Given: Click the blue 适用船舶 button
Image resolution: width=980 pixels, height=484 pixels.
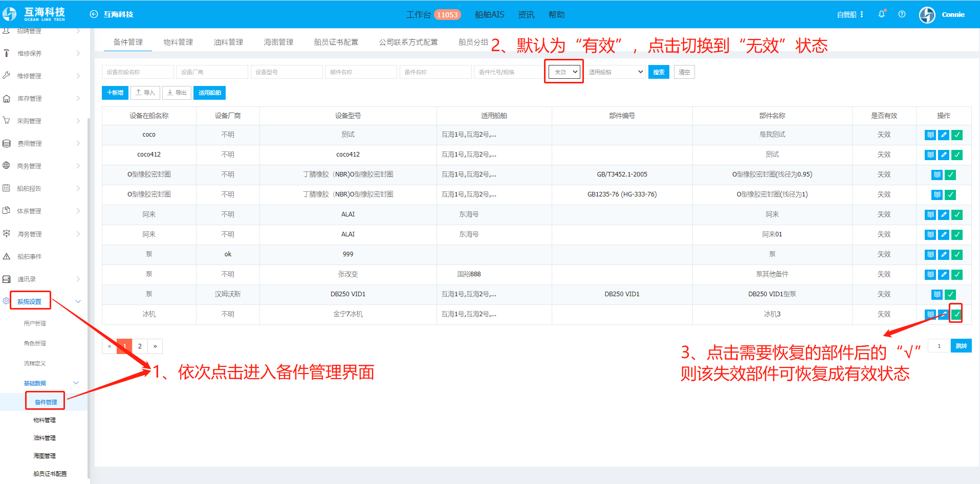Looking at the screenshot, I should (210, 93).
